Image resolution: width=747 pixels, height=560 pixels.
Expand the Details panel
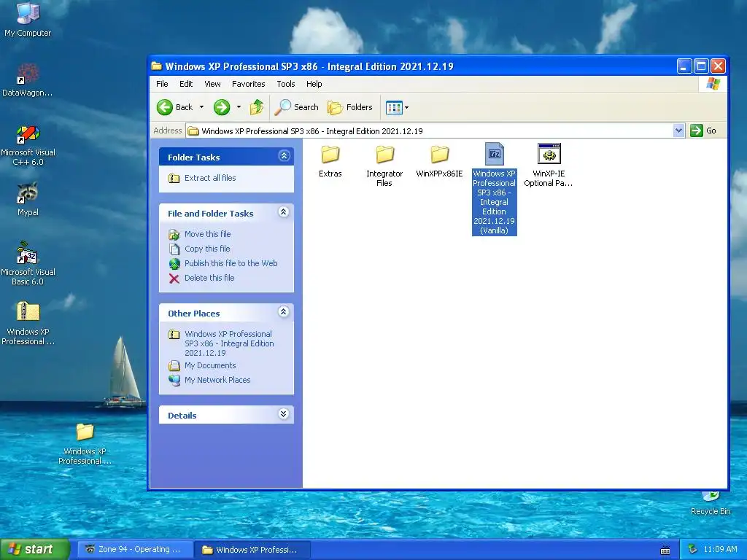point(284,414)
